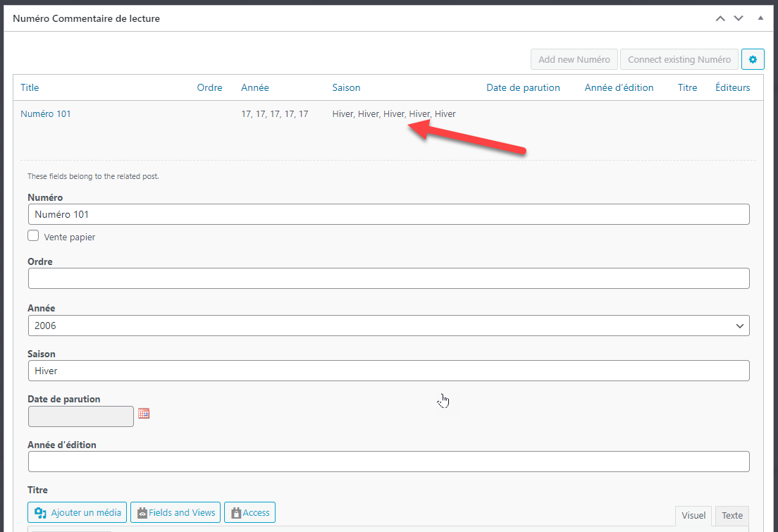Click the Numéro Commentaire de lecture panel title
The image size is (778, 532).
click(87, 18)
